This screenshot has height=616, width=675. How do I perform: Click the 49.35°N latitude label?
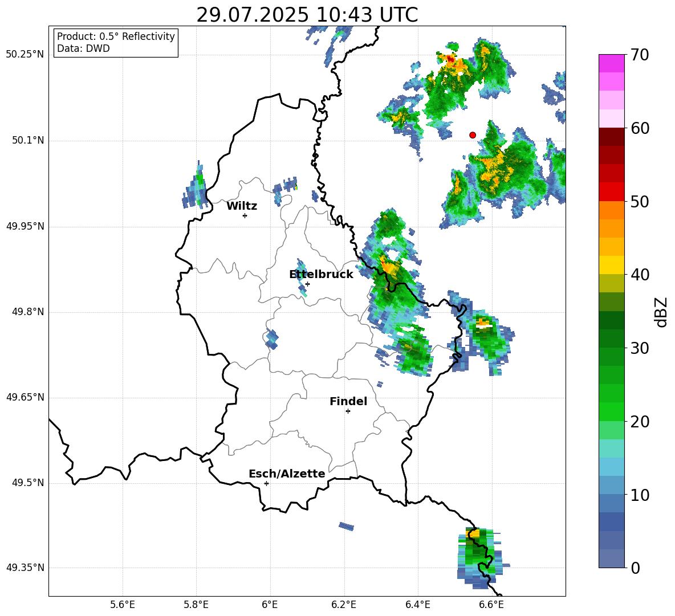coord(25,568)
